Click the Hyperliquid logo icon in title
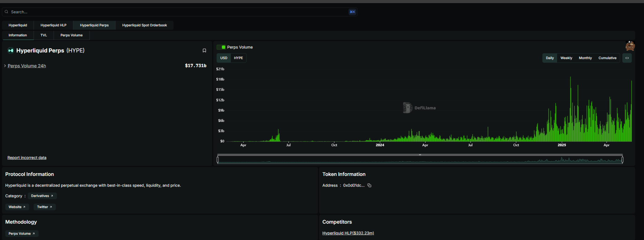 point(11,51)
